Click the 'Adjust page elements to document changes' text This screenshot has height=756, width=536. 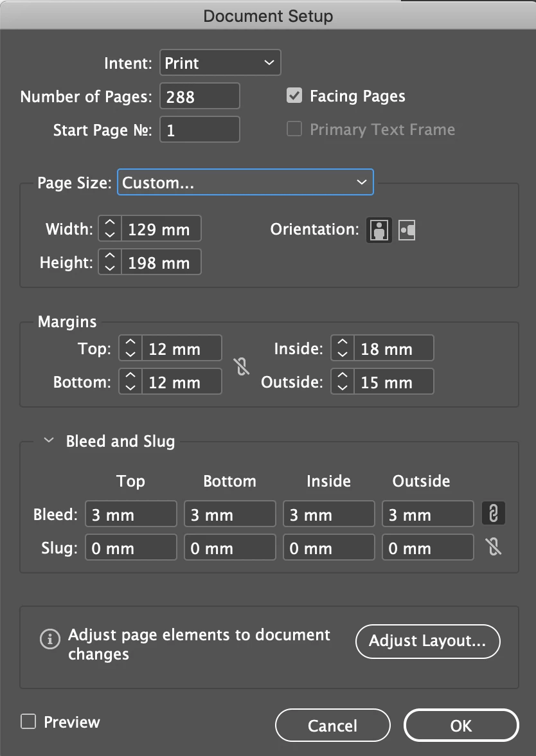tap(199, 644)
